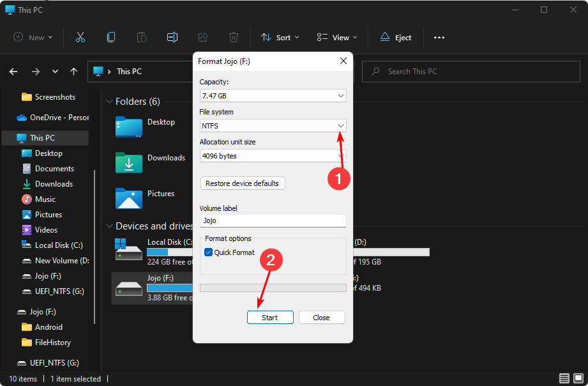Switch to large icons view in status bar
588x386 pixels.
click(x=578, y=378)
